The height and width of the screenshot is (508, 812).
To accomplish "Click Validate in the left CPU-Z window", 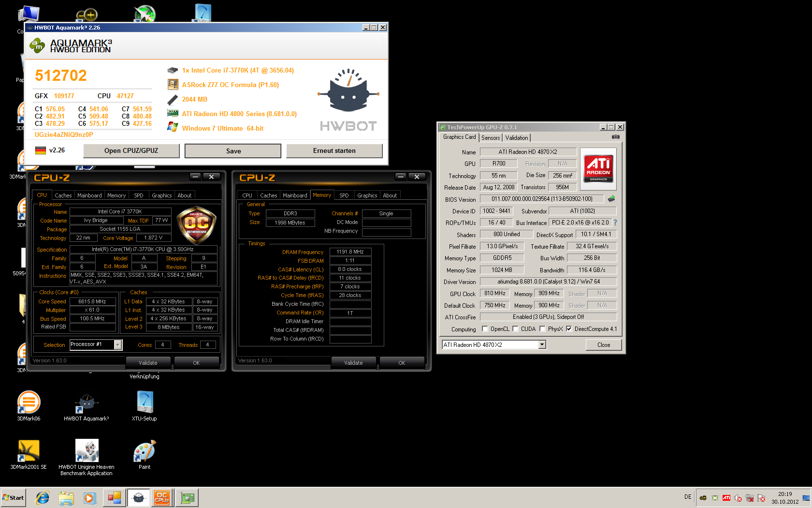I will [x=148, y=363].
